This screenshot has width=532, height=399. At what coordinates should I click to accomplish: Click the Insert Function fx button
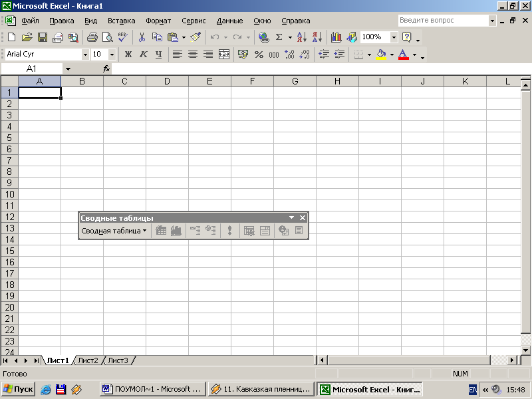[x=106, y=69]
